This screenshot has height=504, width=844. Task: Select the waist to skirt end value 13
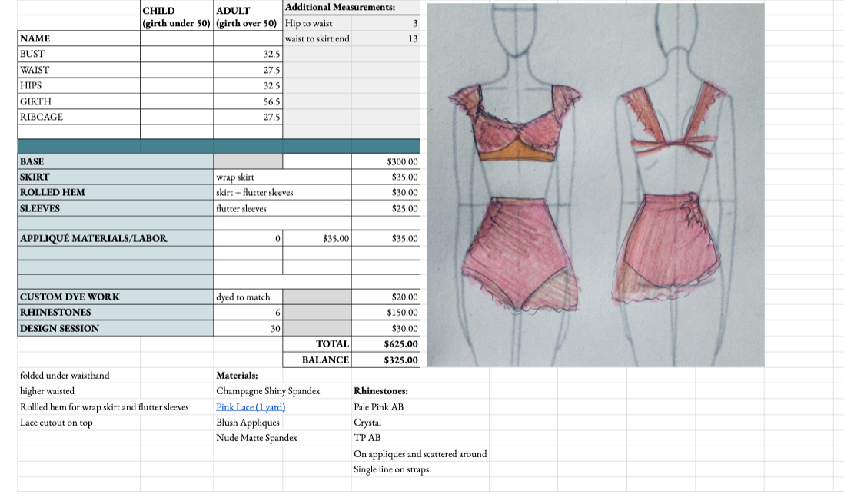click(385, 38)
